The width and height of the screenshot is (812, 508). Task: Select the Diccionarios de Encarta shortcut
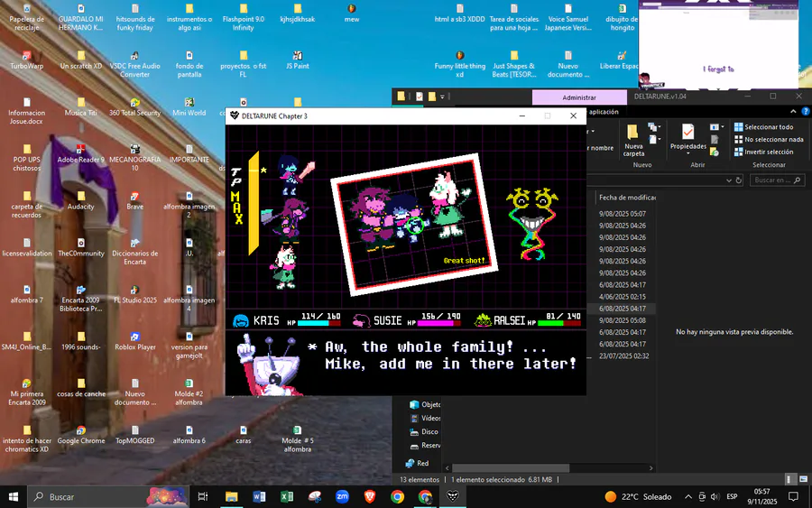134,251
